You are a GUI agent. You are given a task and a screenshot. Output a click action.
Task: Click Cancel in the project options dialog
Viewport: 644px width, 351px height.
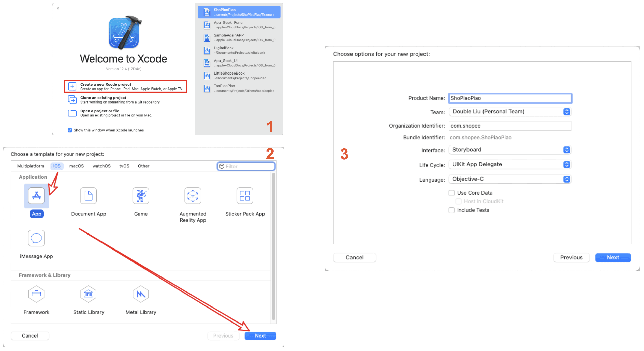[355, 257]
